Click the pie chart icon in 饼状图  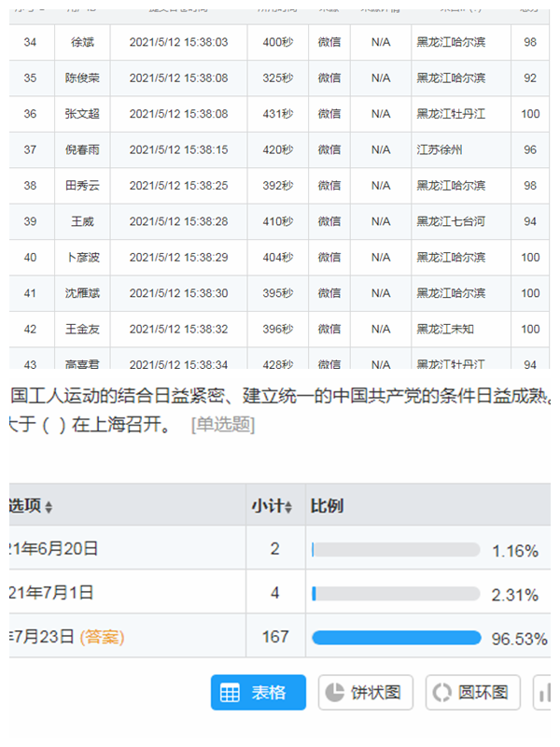[x=334, y=693]
